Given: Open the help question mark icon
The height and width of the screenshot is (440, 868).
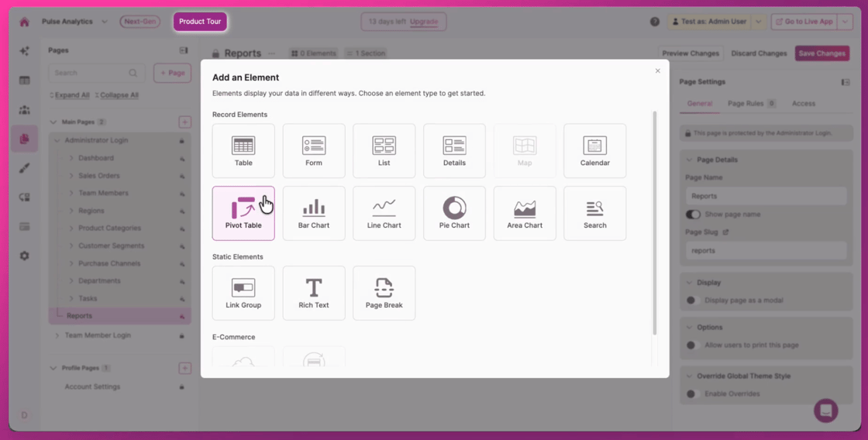Looking at the screenshot, I should pyautogui.click(x=655, y=22).
